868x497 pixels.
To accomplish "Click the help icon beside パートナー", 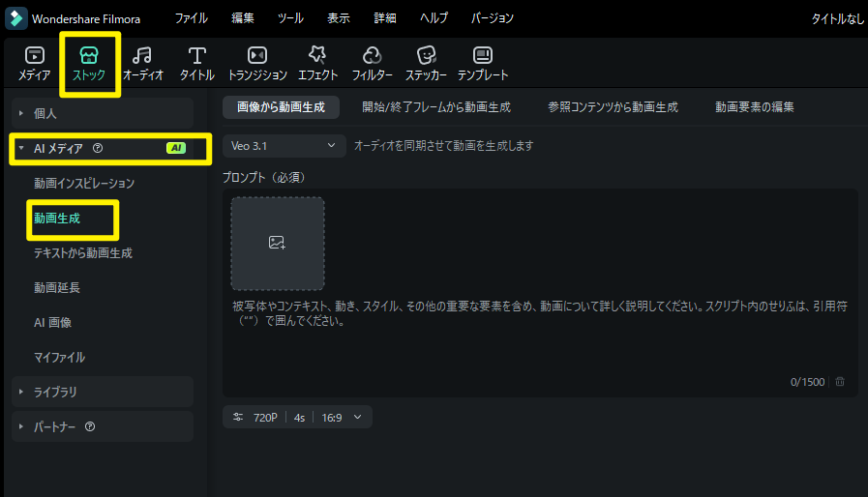I will 90,426.
